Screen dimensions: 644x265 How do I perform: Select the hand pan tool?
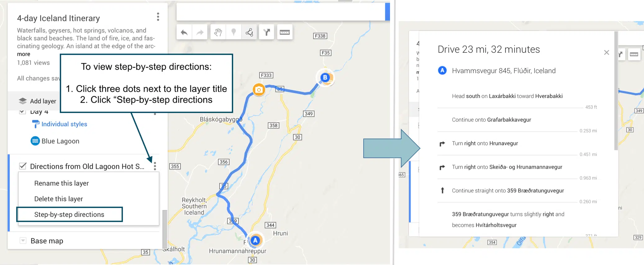218,32
